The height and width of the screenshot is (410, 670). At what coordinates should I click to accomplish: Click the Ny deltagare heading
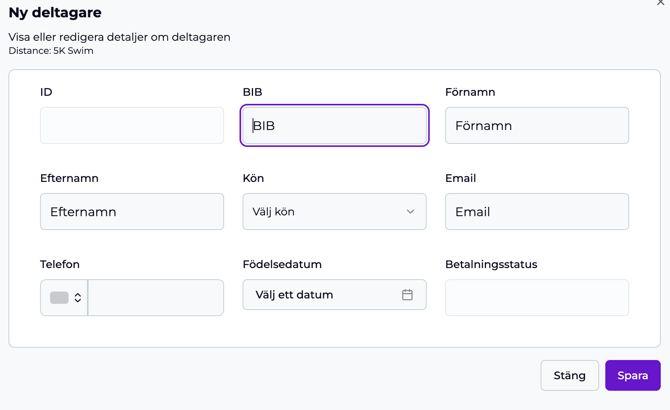(x=55, y=13)
